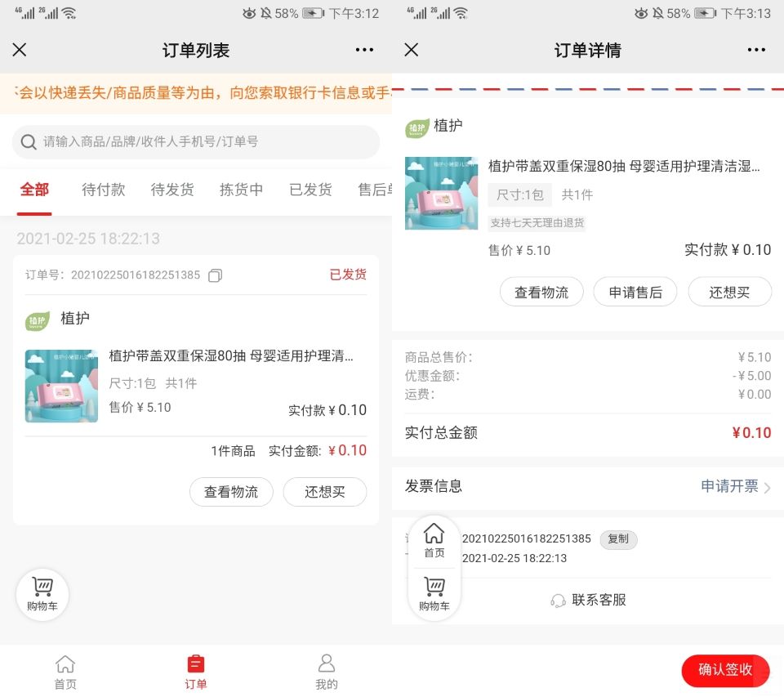Open the three-dot menu on 订单列表
The image size is (784, 697).
tap(364, 50)
